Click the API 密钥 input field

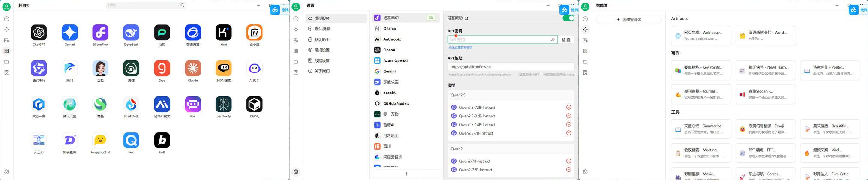tap(502, 39)
